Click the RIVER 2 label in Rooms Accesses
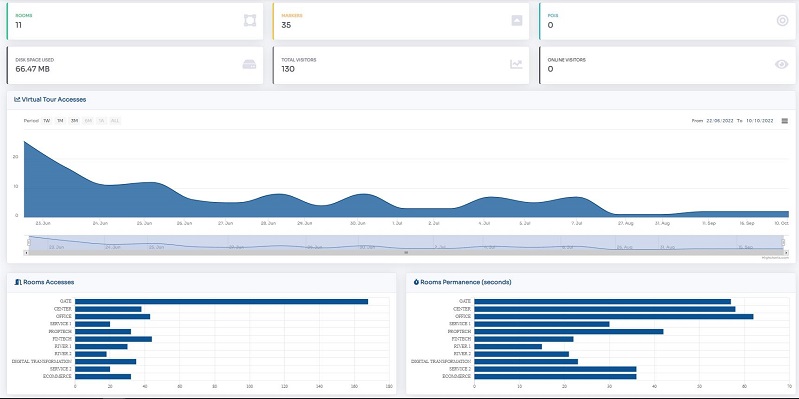The image size is (799, 399). pyautogui.click(x=63, y=354)
